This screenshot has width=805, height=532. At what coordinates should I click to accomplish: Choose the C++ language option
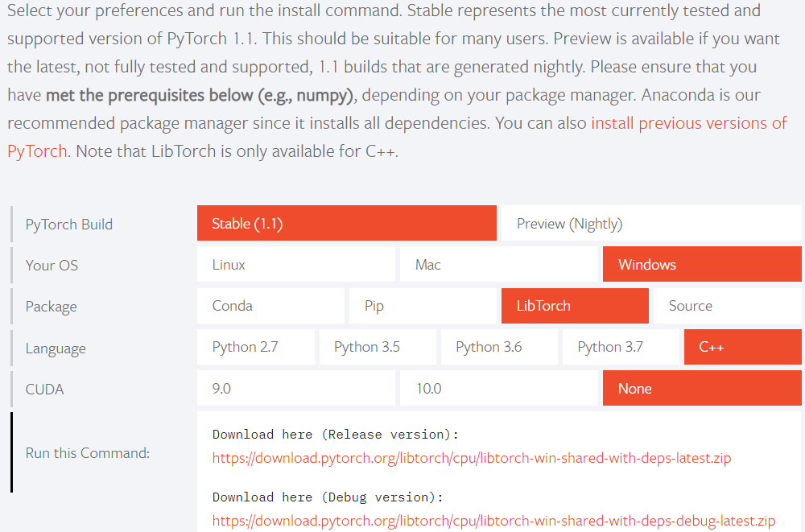[742, 347]
